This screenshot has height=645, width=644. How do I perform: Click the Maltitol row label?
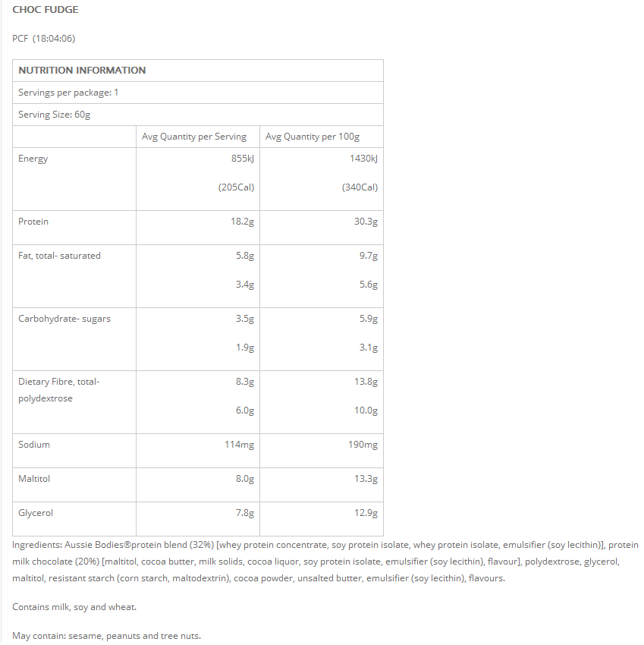pos(35,479)
